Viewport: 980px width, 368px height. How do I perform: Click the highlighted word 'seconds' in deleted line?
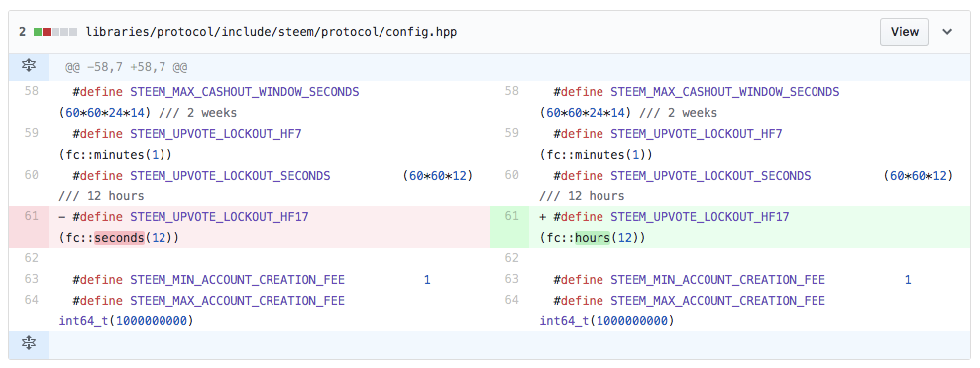(x=119, y=238)
